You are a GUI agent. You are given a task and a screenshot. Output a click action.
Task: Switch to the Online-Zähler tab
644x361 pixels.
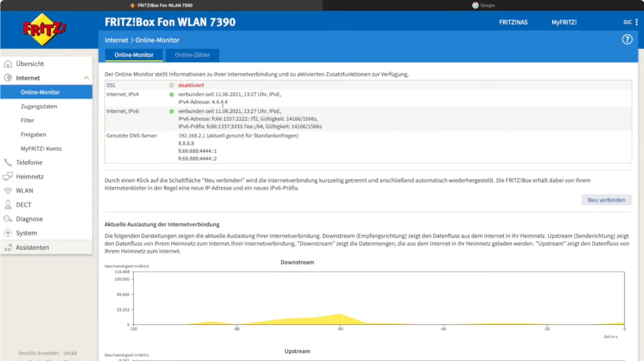(x=192, y=55)
